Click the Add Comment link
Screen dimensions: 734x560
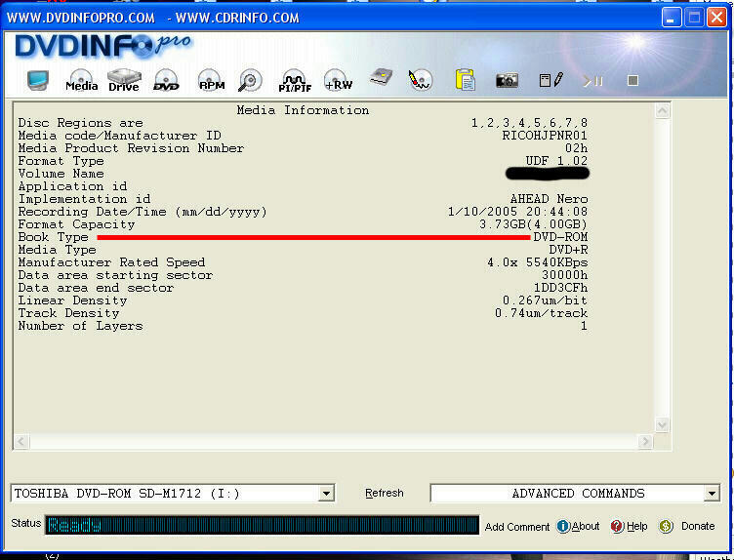517,527
